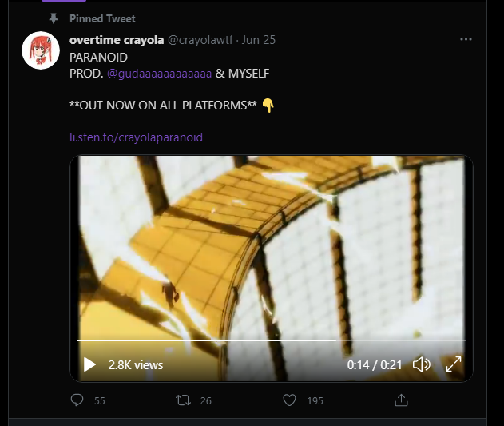Viewport: 504px width, 426px height.
Task: Click the pin icon beside Pinned Tweet
Action: (54, 18)
